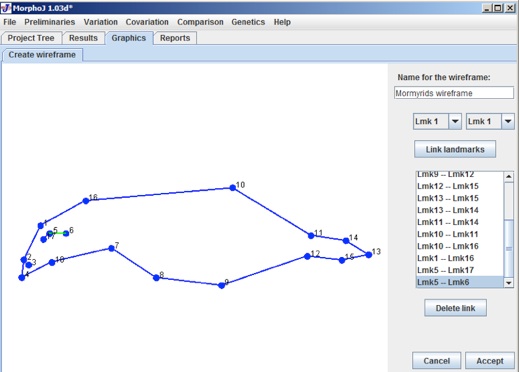Open the Comparison menu
519x372 pixels.
click(x=200, y=22)
